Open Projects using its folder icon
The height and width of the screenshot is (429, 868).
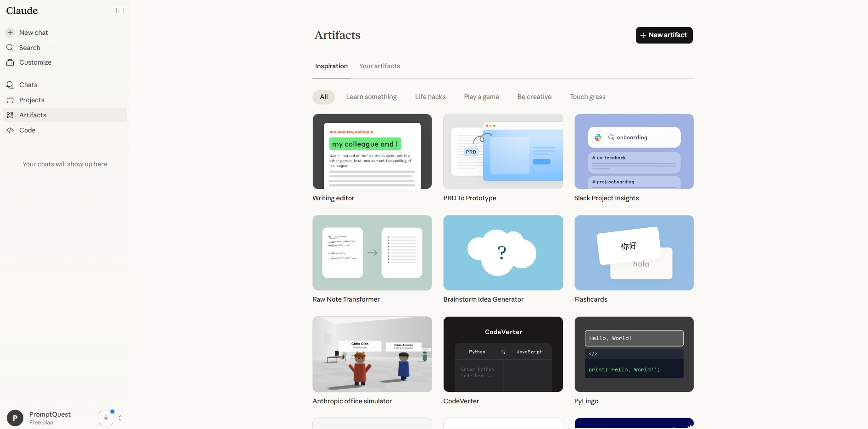(x=10, y=100)
